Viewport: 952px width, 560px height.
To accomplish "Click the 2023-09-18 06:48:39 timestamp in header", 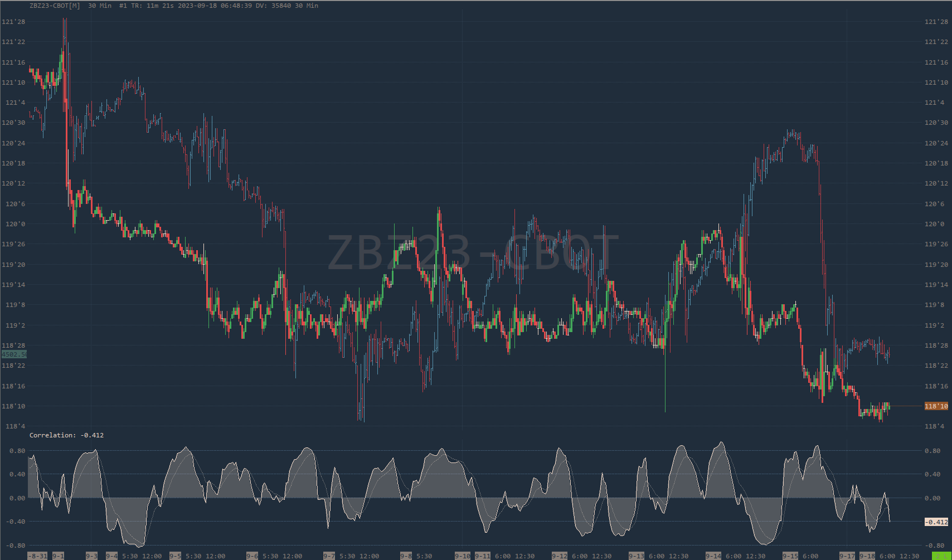I will coord(216,6).
